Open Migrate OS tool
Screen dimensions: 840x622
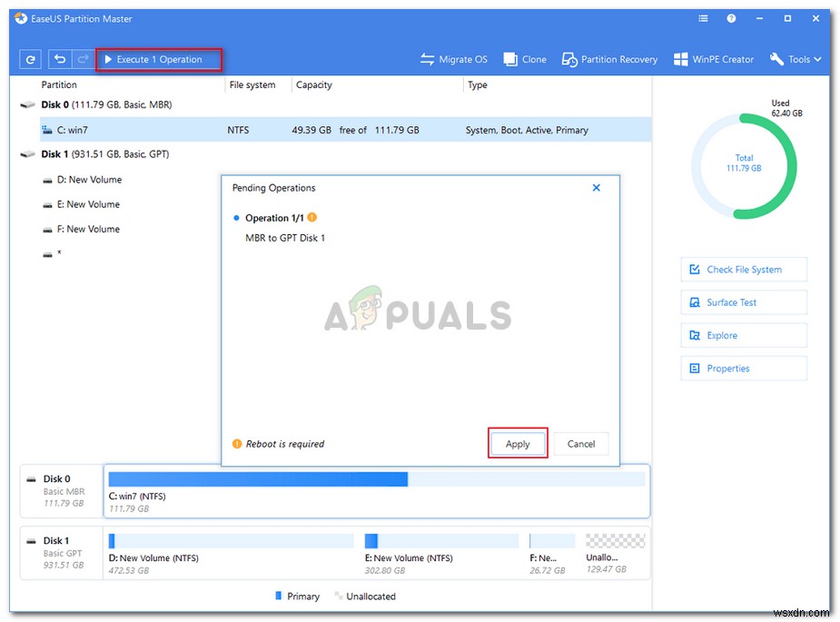454,59
